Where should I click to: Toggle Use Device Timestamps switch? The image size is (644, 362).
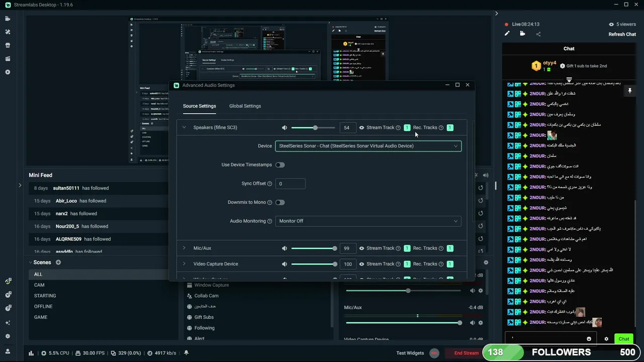(x=280, y=165)
